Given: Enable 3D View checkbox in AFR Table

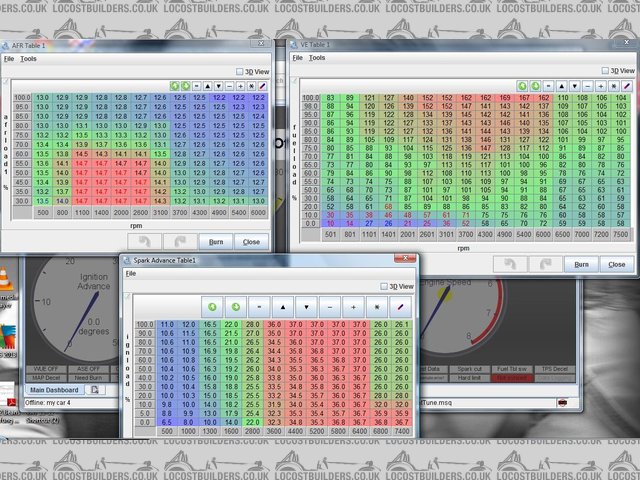Looking at the screenshot, I should (239, 72).
